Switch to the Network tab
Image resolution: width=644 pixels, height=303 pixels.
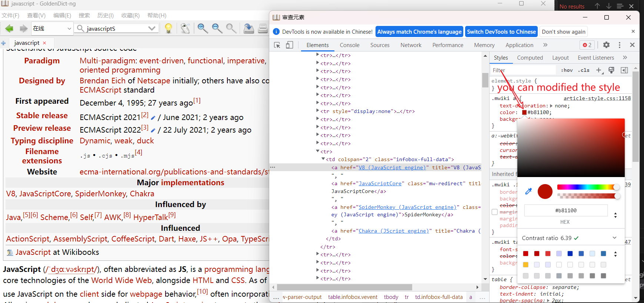pyautogui.click(x=411, y=45)
